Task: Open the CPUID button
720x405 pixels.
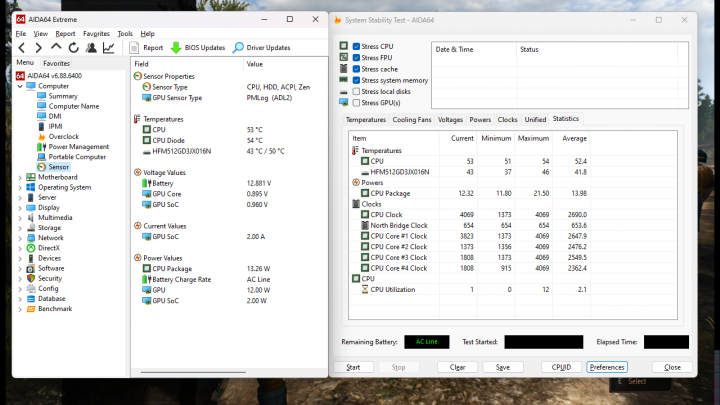Action: point(561,367)
